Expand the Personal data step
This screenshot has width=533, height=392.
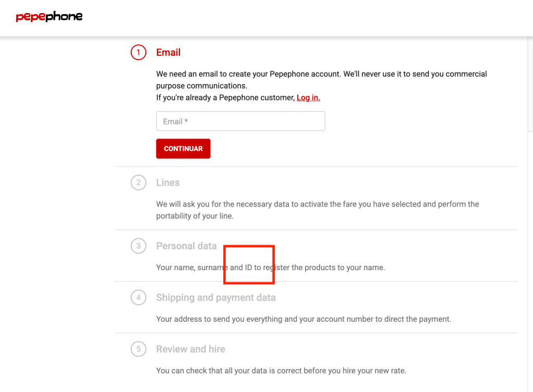click(186, 246)
